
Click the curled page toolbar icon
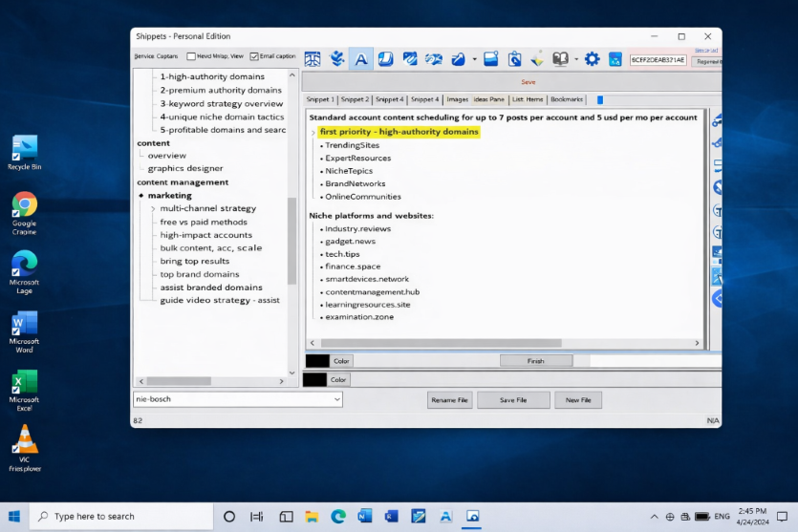[385, 59]
